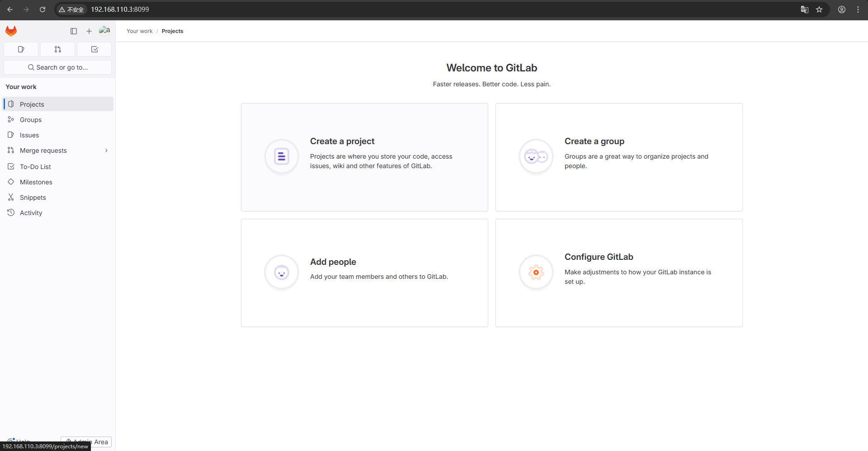Go back in browser

point(10,9)
